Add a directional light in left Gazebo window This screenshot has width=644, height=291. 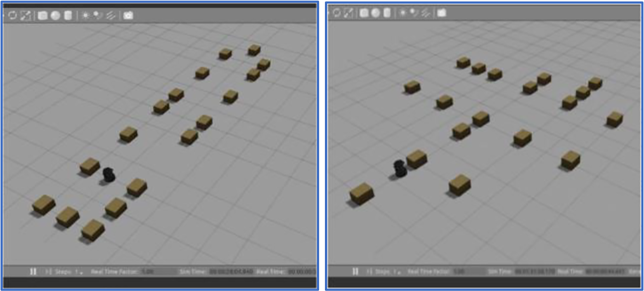[110, 16]
